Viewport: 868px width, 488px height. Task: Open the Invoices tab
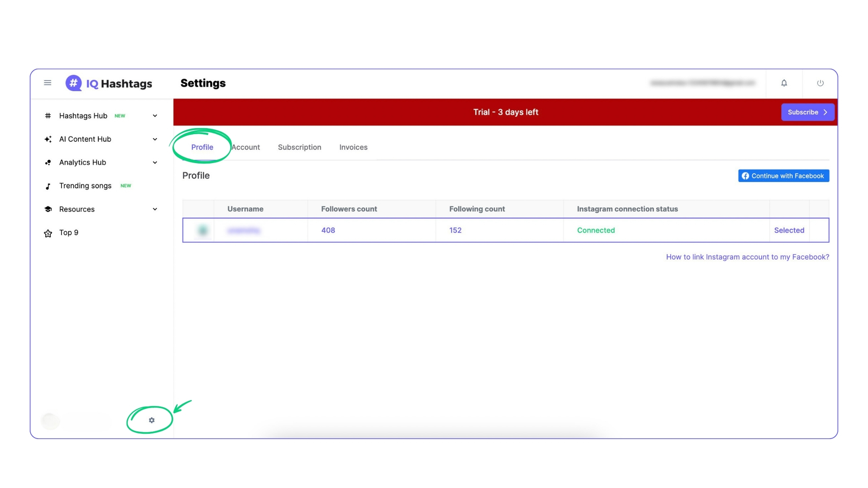pyautogui.click(x=353, y=147)
